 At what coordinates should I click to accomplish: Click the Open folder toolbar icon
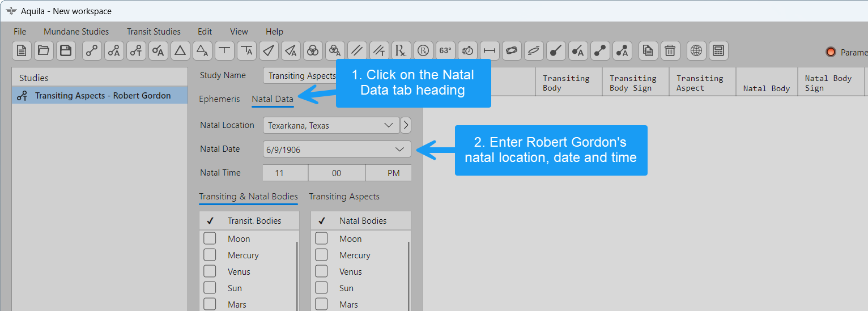coord(44,50)
